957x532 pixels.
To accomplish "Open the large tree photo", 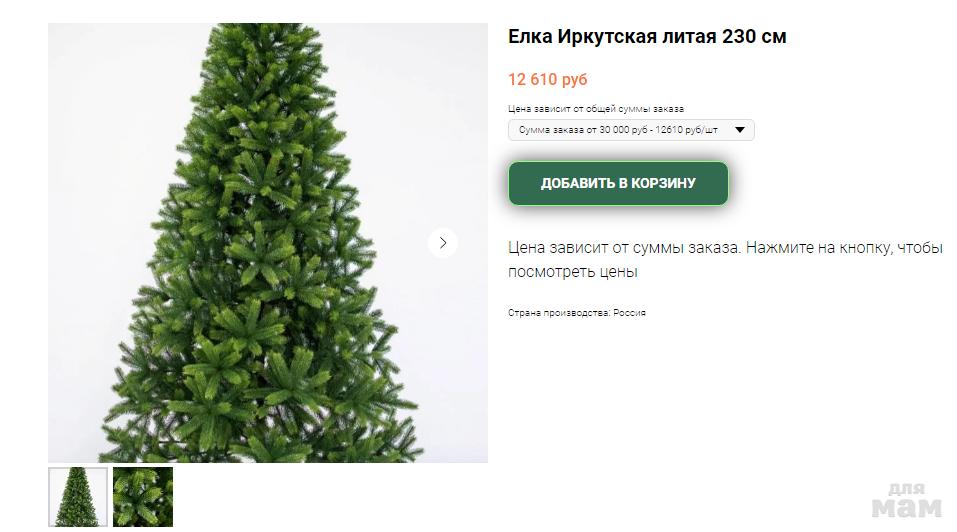I will [268, 243].
